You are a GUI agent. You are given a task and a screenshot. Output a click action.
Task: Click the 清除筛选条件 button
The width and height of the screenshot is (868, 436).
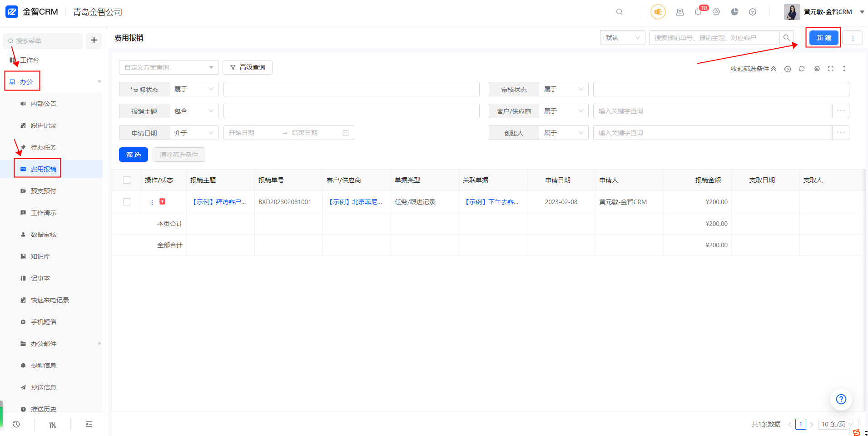tap(179, 155)
